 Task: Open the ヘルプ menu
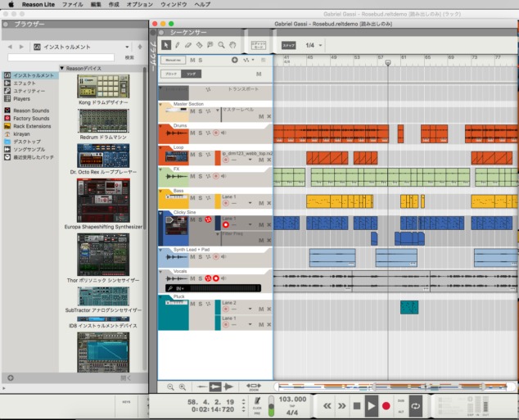(x=202, y=4)
